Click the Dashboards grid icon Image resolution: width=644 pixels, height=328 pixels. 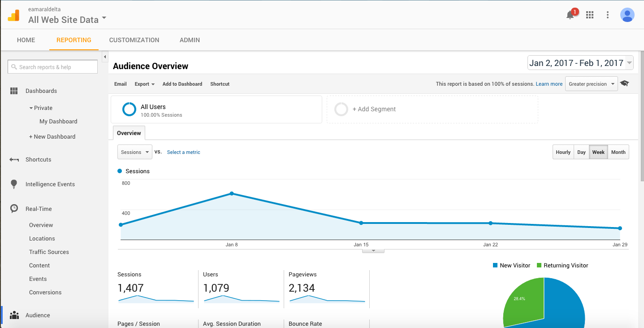pos(14,91)
